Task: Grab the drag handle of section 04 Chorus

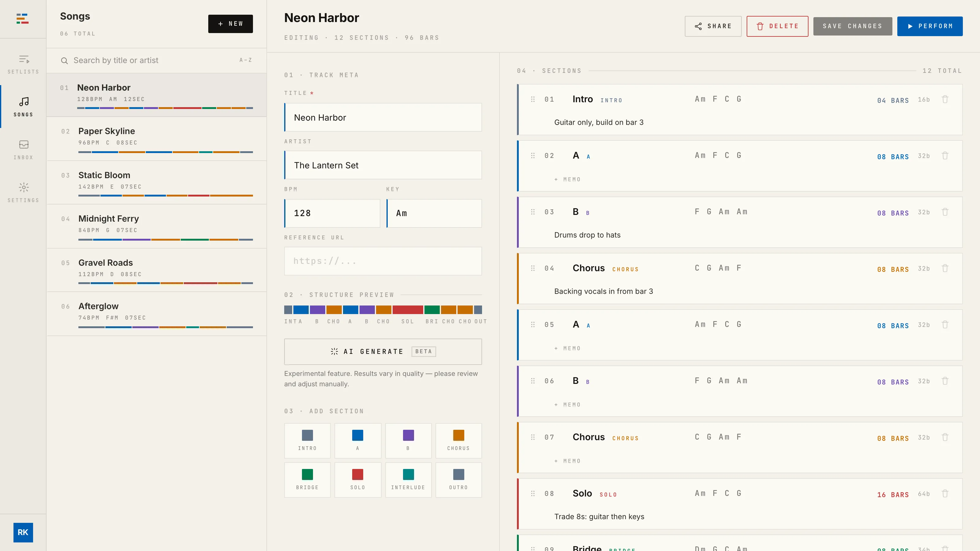Action: (x=533, y=268)
